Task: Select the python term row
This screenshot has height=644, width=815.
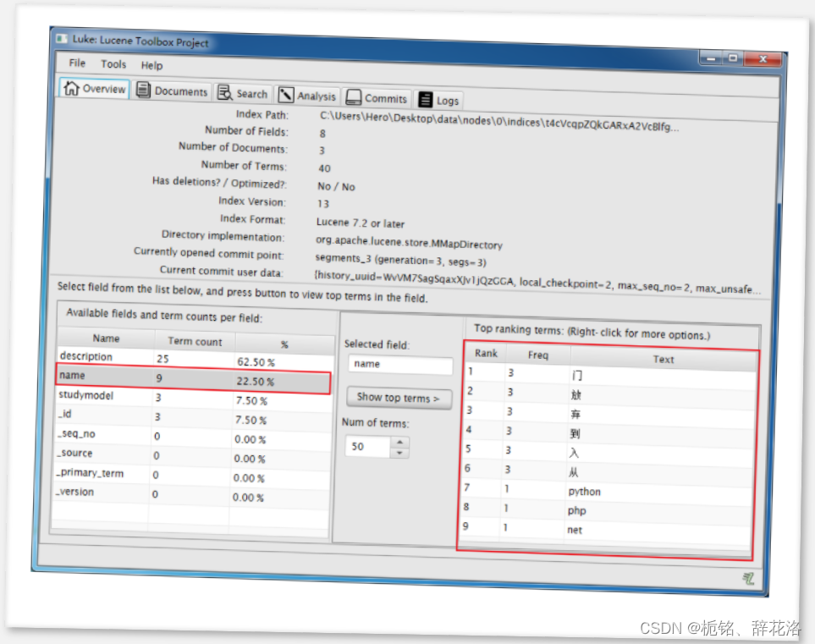Action: click(x=608, y=490)
